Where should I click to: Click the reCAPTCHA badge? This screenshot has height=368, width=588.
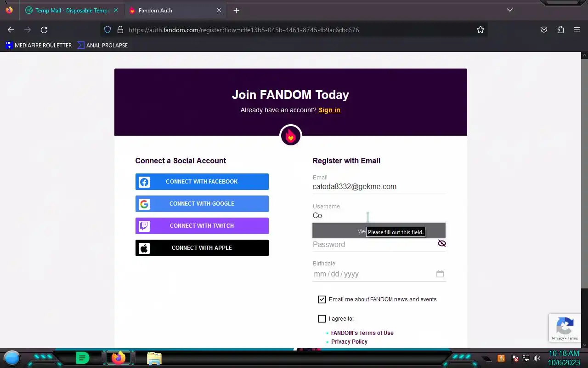565,328
